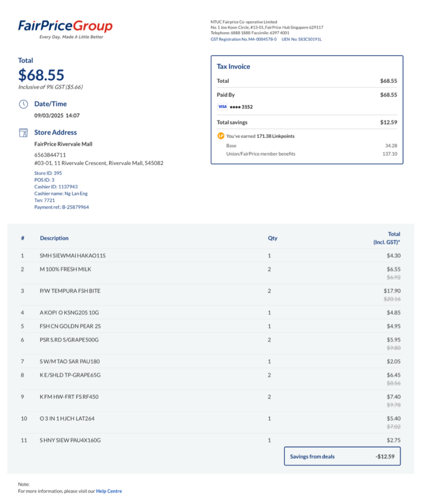Click item SMH SIEWMAI HAKAO11S
423x504 pixels.
(x=73, y=255)
